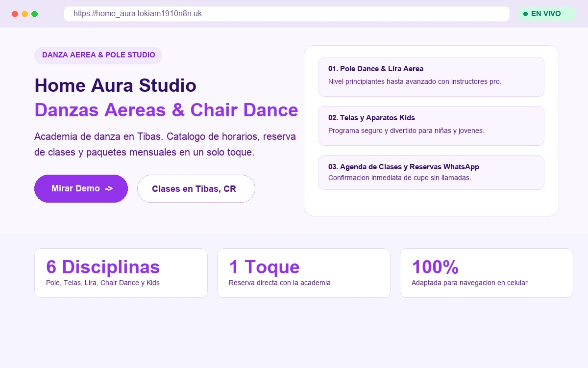Click text 'Pole, Telas, Lira, Chair Dance y Kids'

[x=103, y=283]
